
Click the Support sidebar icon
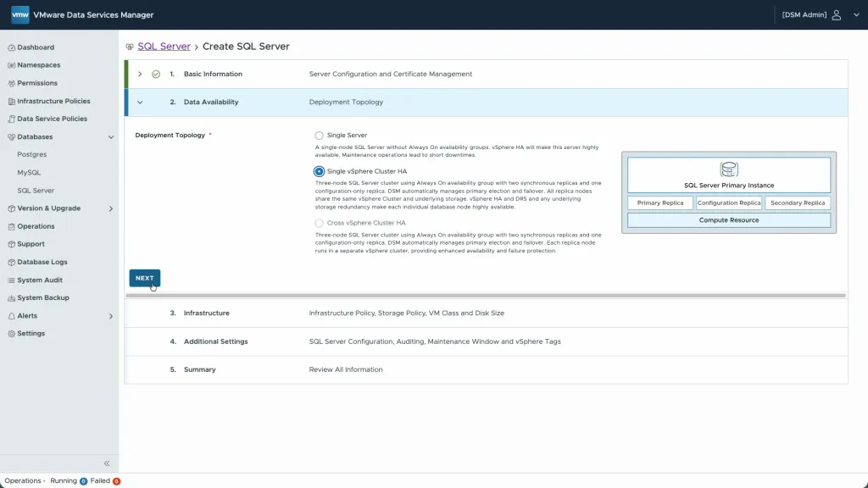coord(11,244)
